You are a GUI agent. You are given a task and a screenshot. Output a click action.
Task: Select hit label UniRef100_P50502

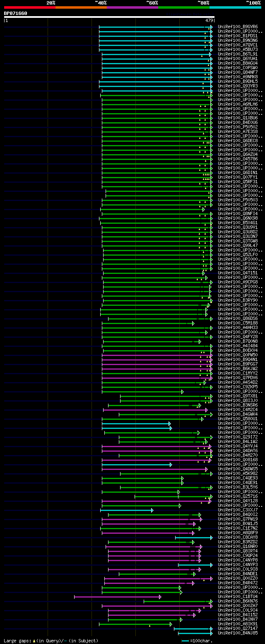click(238, 127)
